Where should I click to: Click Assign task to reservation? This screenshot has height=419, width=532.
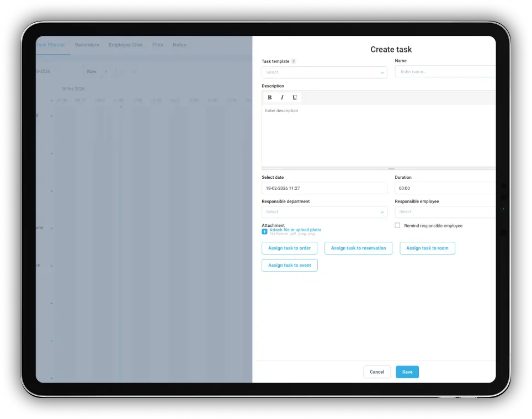(x=358, y=248)
